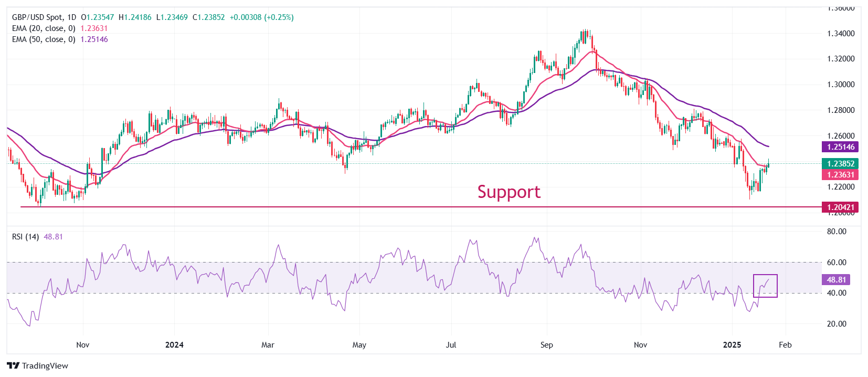Screen dimensions: 868x377
Task: Click the 20.00 RSI axis label
Action: coord(837,324)
